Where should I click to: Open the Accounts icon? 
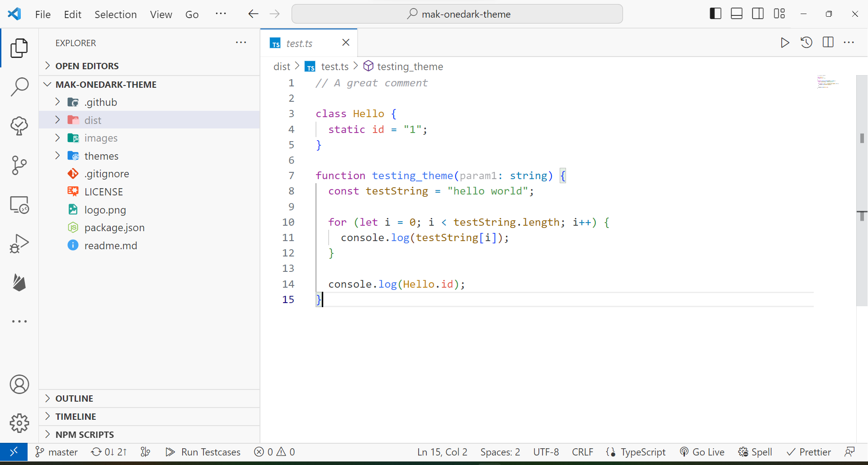(x=19, y=384)
